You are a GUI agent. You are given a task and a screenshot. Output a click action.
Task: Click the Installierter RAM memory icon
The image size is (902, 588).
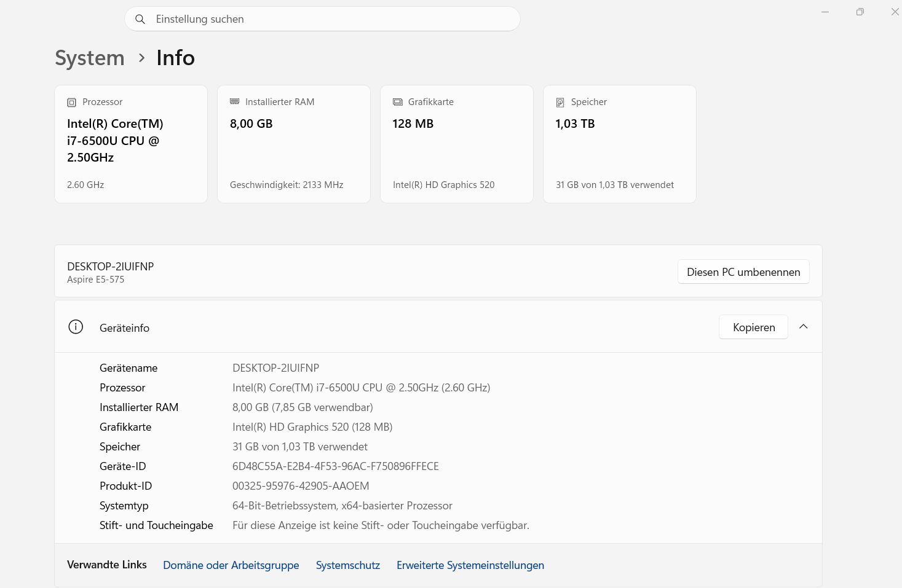click(x=234, y=101)
